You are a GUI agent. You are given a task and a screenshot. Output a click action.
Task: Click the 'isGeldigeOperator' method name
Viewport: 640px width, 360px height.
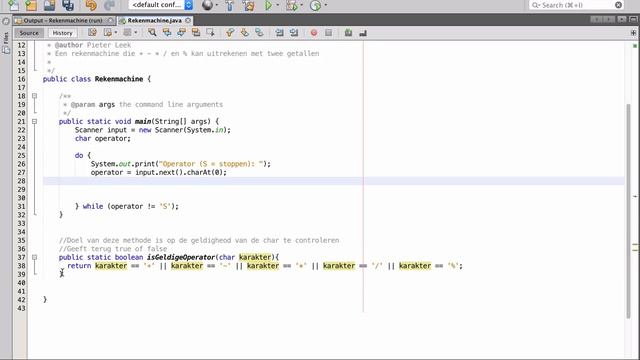[x=181, y=257]
